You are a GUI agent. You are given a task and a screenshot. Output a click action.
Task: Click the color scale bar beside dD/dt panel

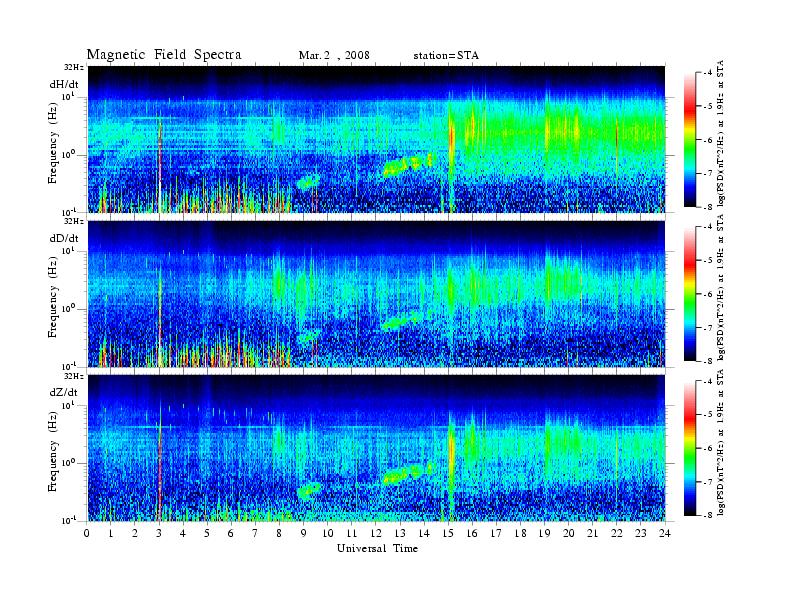click(690, 294)
